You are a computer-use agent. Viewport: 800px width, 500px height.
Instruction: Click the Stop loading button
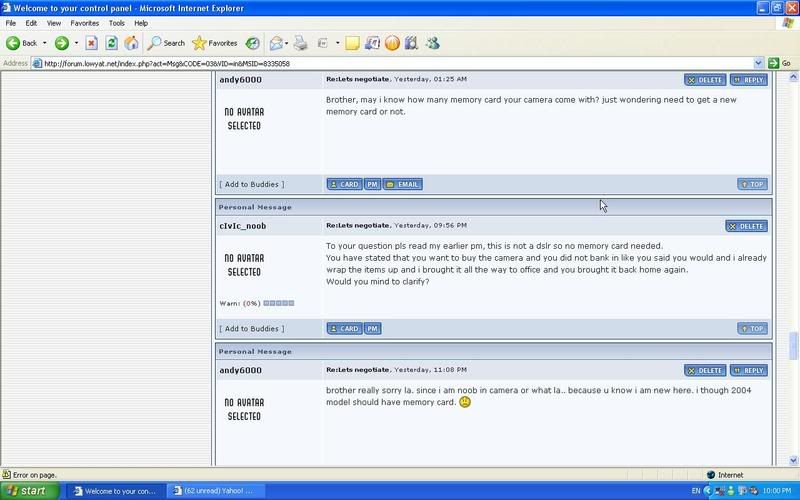91,43
